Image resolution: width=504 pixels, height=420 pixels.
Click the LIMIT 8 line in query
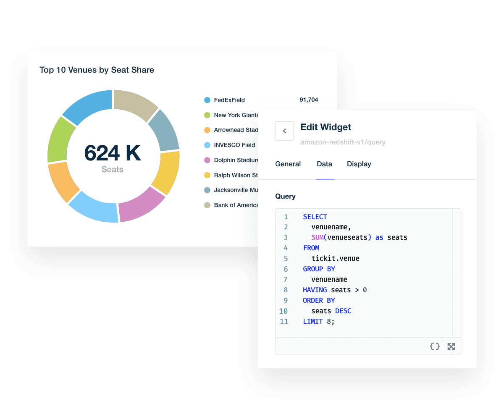click(319, 322)
